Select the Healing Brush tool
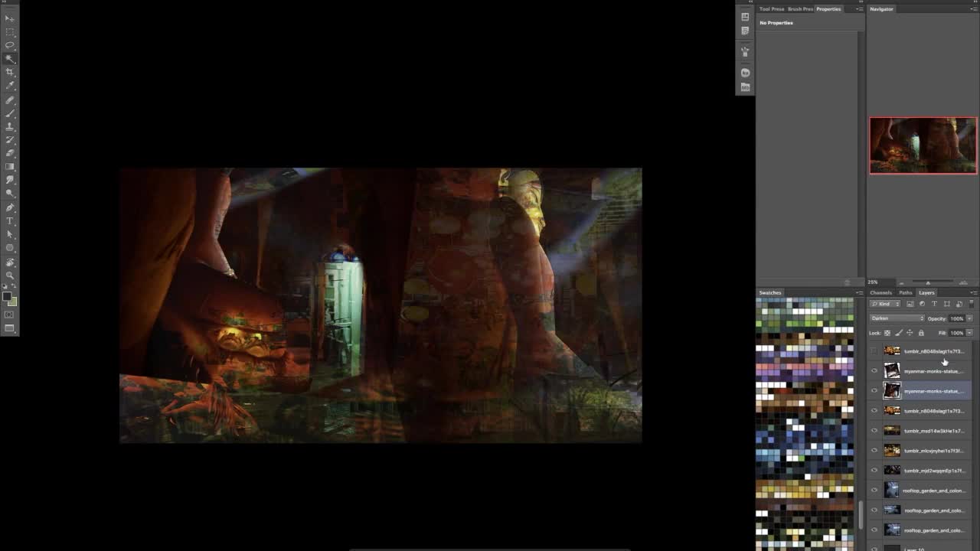980x551 pixels. [x=10, y=100]
